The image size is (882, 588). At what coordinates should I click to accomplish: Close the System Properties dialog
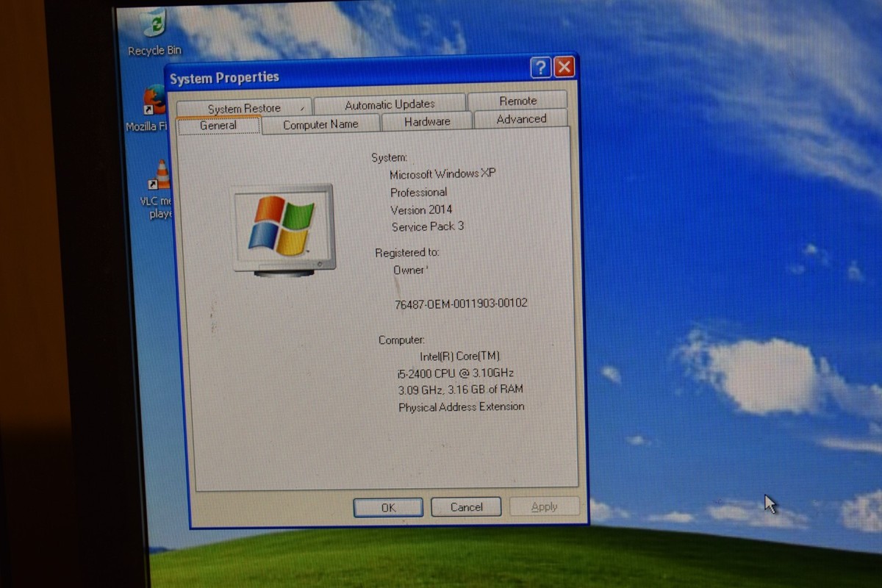click(x=564, y=68)
